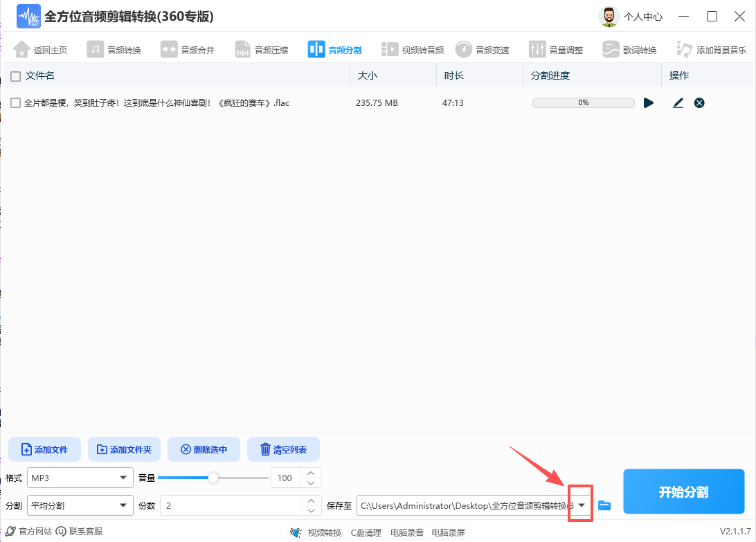This screenshot has height=542, width=756.
Task: Click 添加文件 to add a file
Action: (x=44, y=449)
